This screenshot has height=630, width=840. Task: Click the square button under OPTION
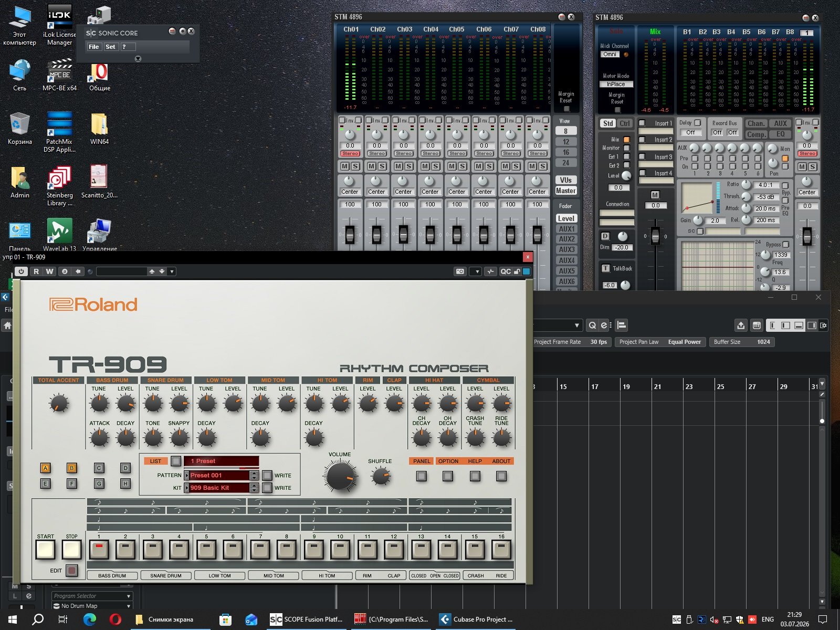pos(448,476)
